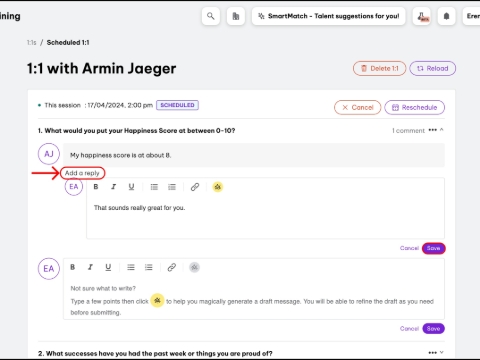Screen dimensions: 480x360
Task: Click the SCHEDULED status badge
Action: click(177, 105)
